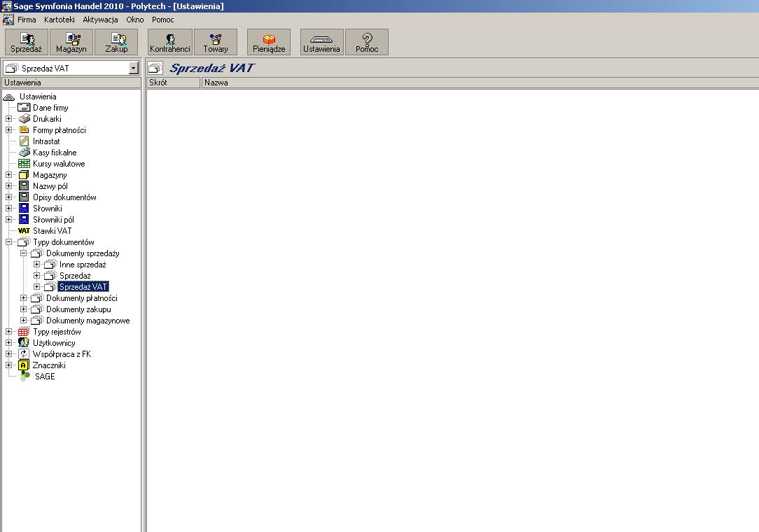
Task: Expand the Formy płatności tree node
Action: (x=8, y=129)
